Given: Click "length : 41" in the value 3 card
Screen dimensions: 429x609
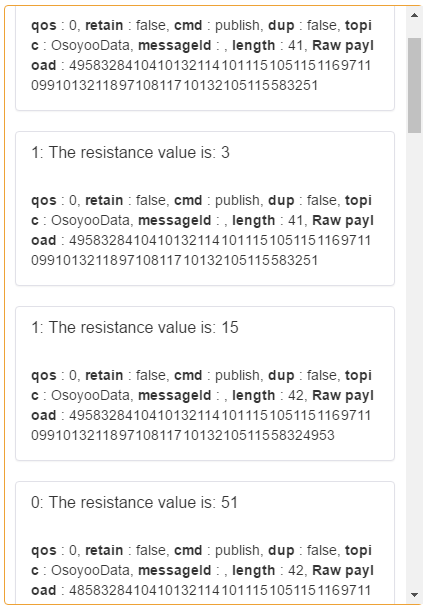Looking at the screenshot, I should point(268,220).
